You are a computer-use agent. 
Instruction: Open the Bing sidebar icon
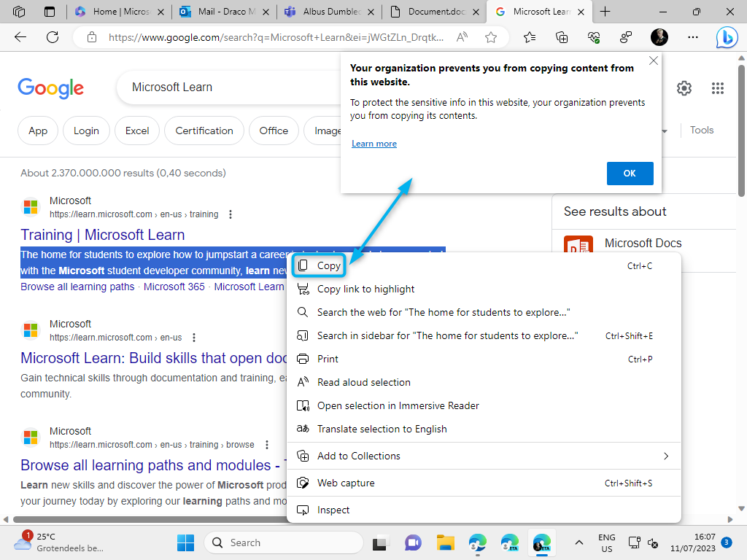pos(727,37)
